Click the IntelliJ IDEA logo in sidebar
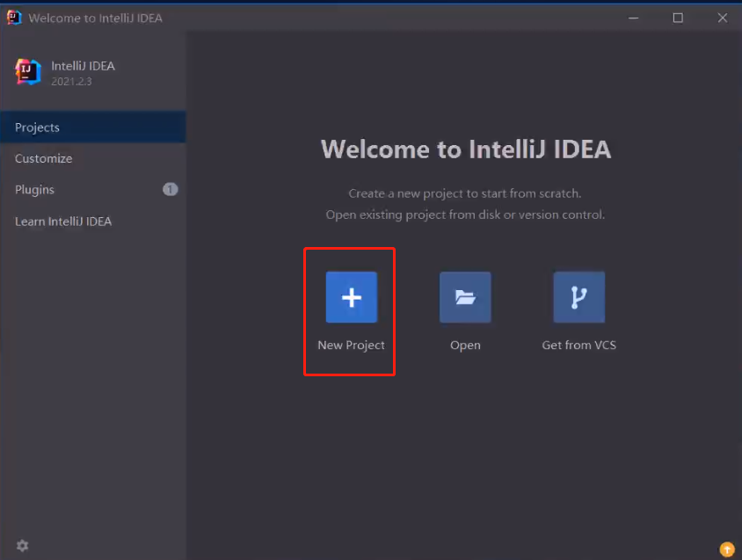 [28, 72]
